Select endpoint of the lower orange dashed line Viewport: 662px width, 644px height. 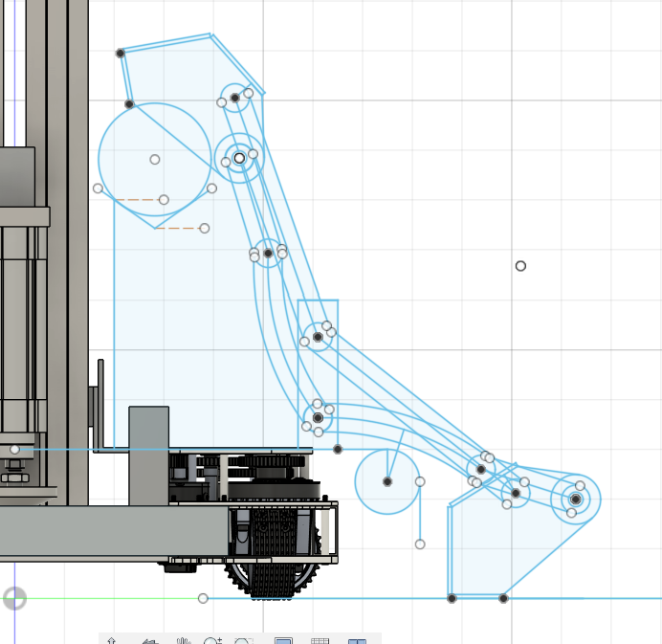click(x=205, y=229)
